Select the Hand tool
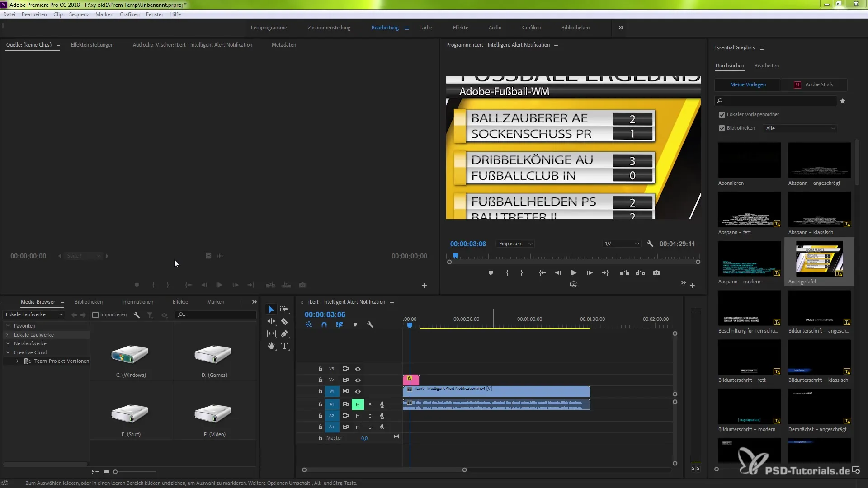This screenshot has width=868, height=488. 271,346
